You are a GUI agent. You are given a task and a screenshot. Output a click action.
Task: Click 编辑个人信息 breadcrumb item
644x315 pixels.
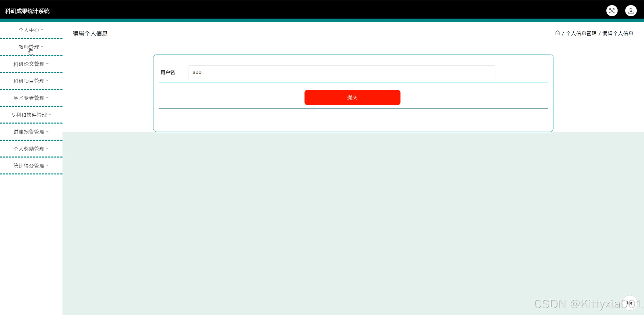coord(618,33)
